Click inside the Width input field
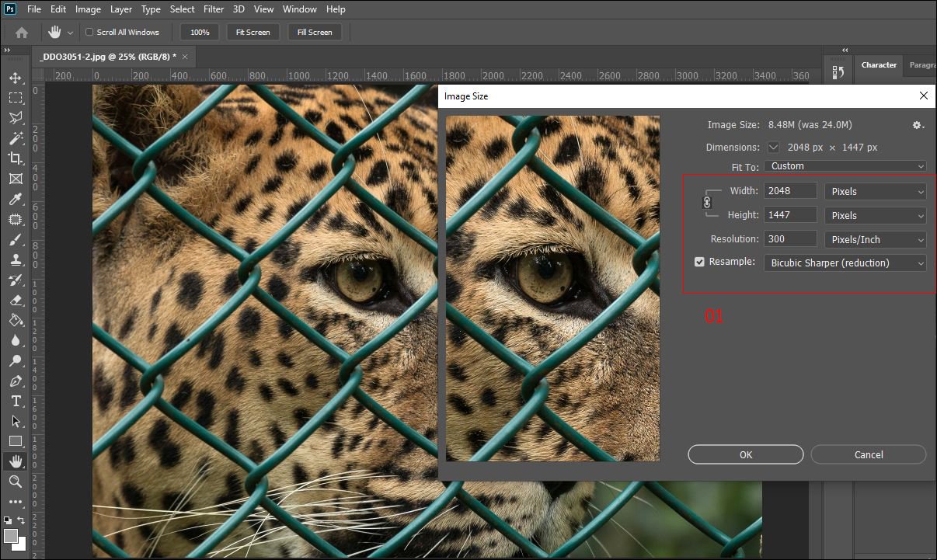This screenshot has height=560, width=937. [790, 190]
